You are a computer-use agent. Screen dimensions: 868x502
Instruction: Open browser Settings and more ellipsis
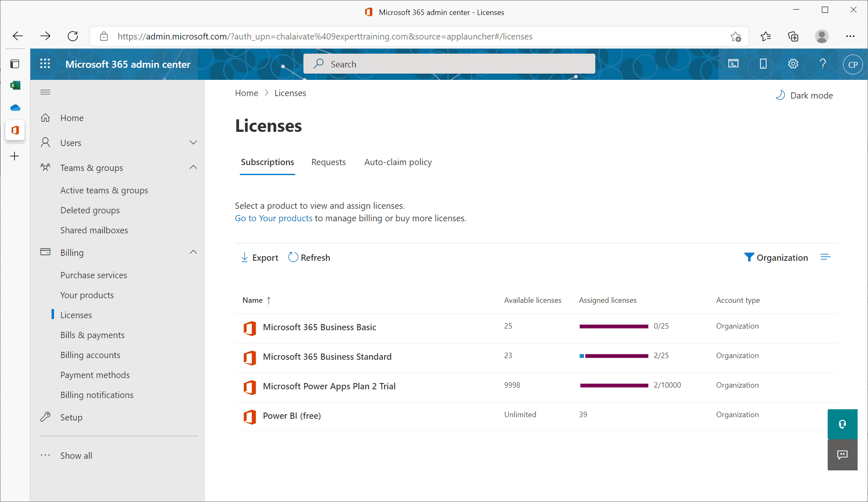pyautogui.click(x=850, y=36)
